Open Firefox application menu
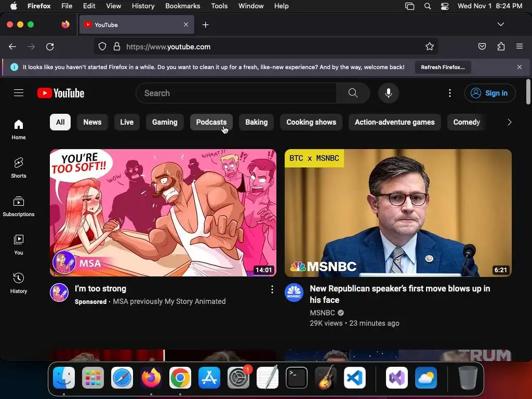 point(520,46)
